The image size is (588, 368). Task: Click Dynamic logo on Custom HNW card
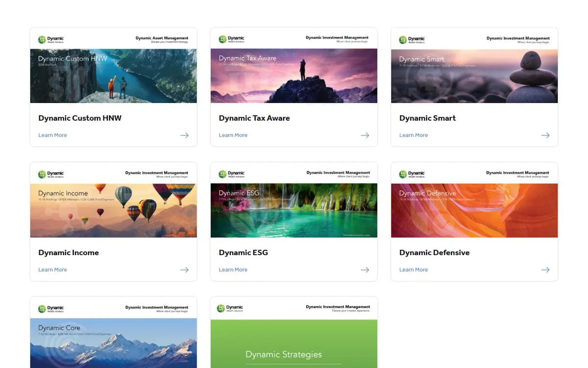(x=51, y=39)
